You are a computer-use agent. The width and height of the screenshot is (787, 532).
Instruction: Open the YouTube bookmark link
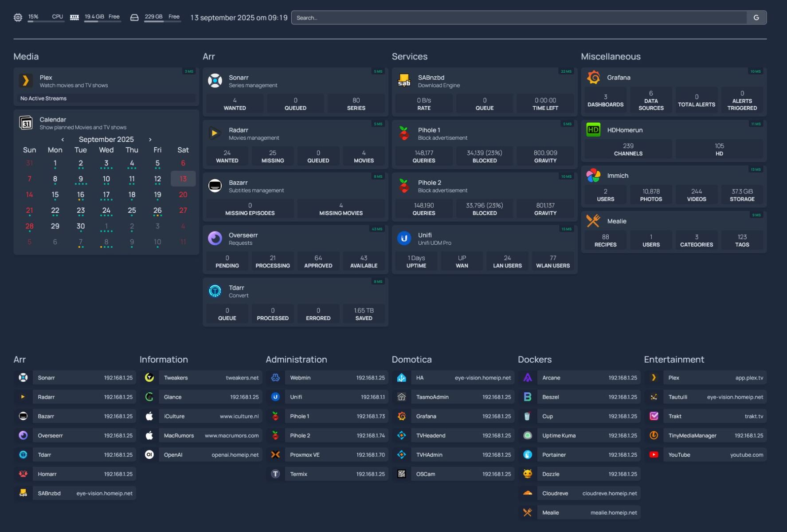705,455
